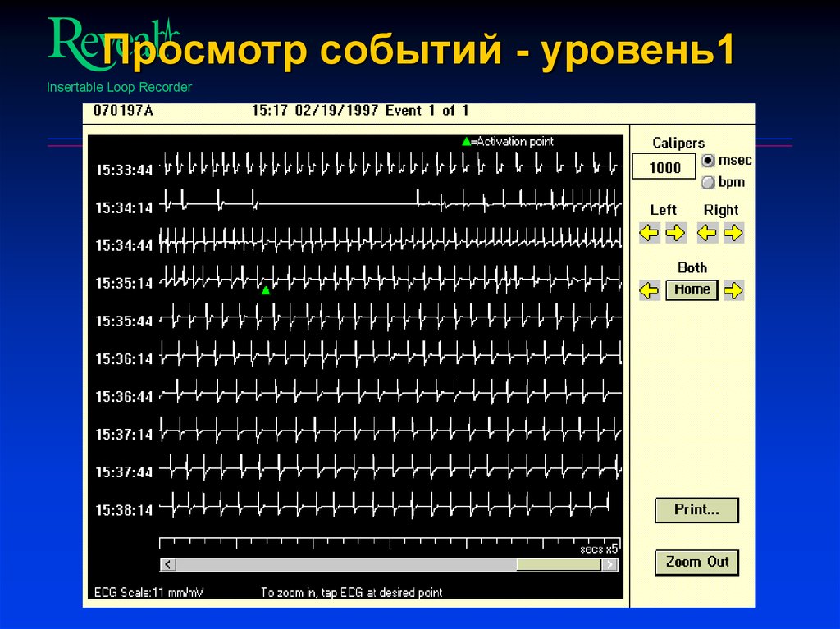This screenshot has width=840, height=629.
Task: Move the left caliper leftward with arrow
Action: tap(649, 233)
